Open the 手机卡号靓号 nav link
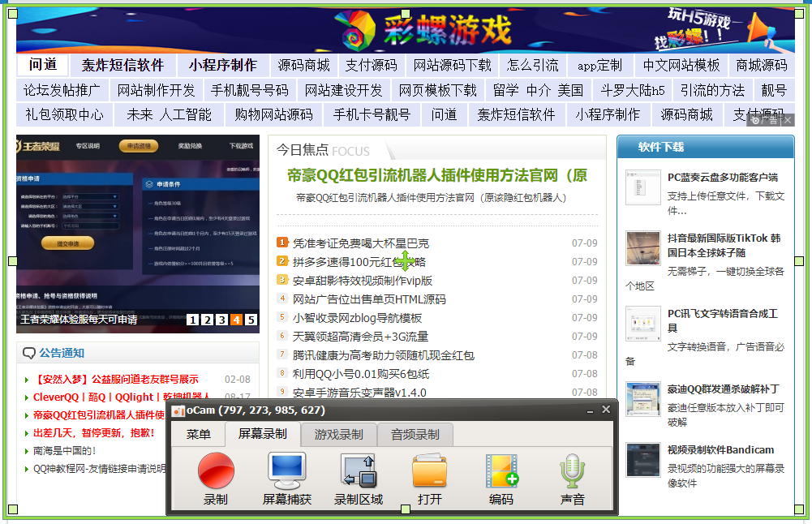Screen dimensions: 812x524 click(x=372, y=115)
